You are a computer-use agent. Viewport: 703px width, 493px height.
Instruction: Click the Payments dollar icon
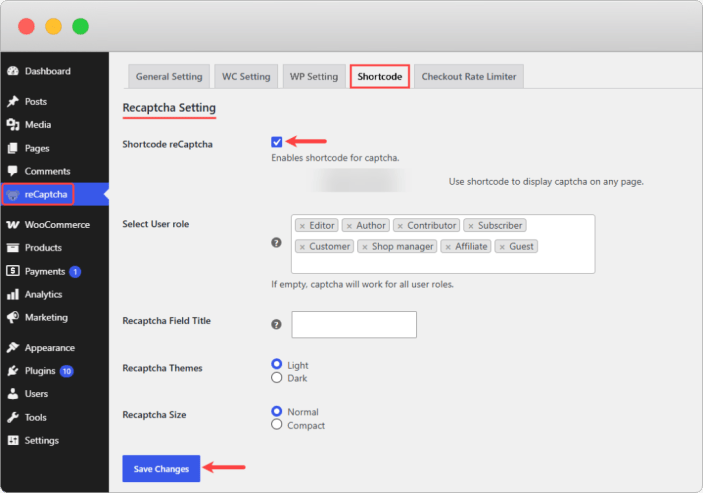coord(13,271)
